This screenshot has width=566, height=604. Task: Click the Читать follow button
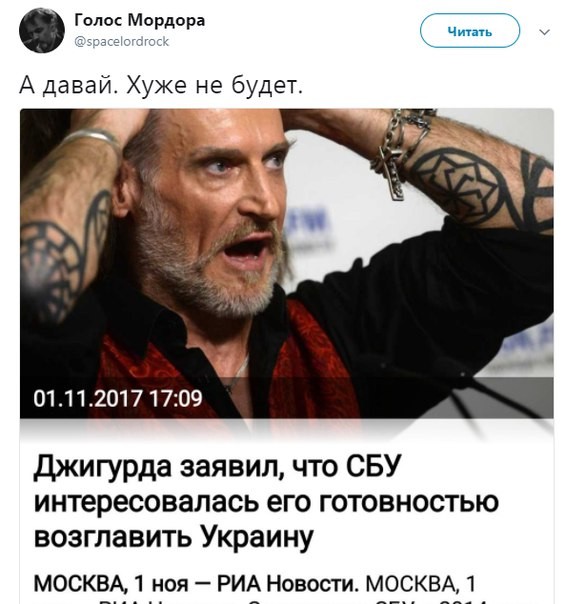tap(470, 31)
